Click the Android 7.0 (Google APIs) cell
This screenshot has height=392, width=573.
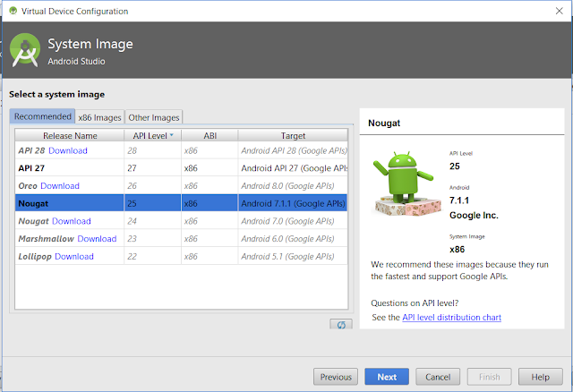pyautogui.click(x=293, y=221)
